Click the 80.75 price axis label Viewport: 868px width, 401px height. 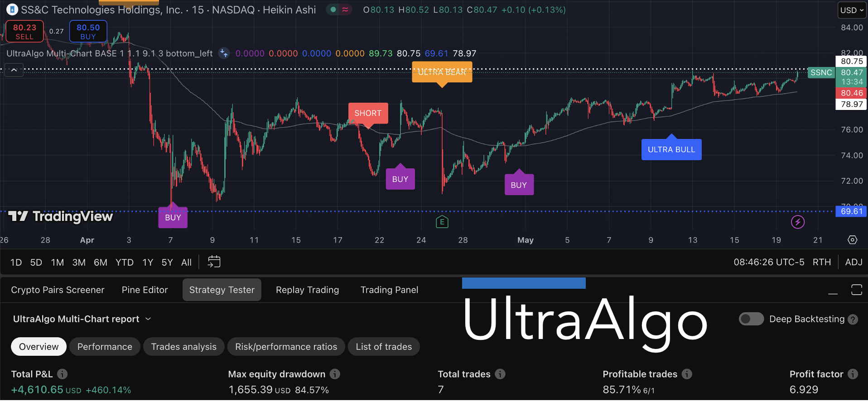point(852,61)
